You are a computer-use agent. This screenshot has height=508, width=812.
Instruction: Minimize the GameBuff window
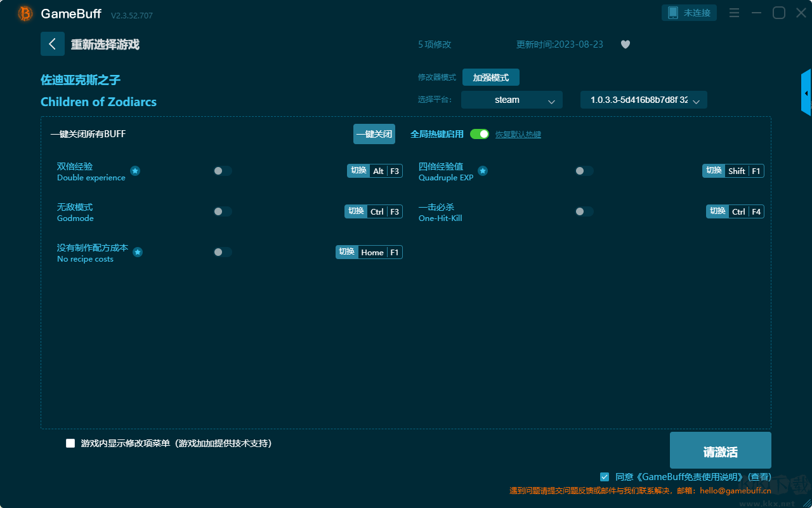(756, 13)
